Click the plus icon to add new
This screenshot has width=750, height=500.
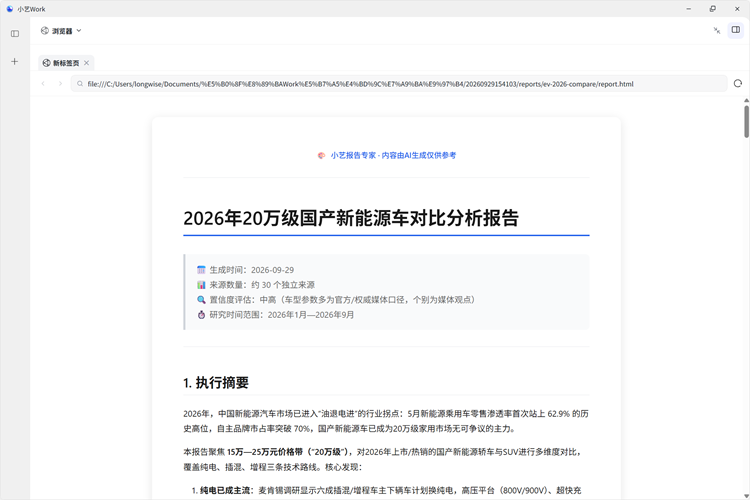tap(15, 61)
